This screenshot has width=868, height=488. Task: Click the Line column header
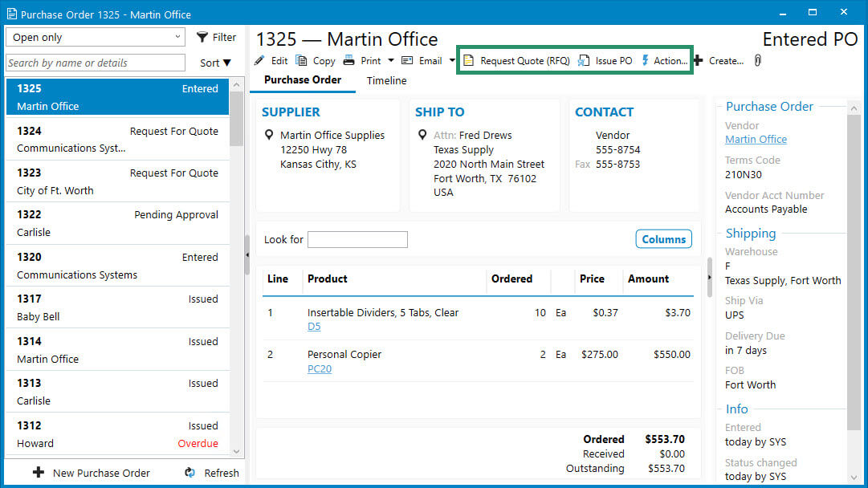tap(278, 279)
